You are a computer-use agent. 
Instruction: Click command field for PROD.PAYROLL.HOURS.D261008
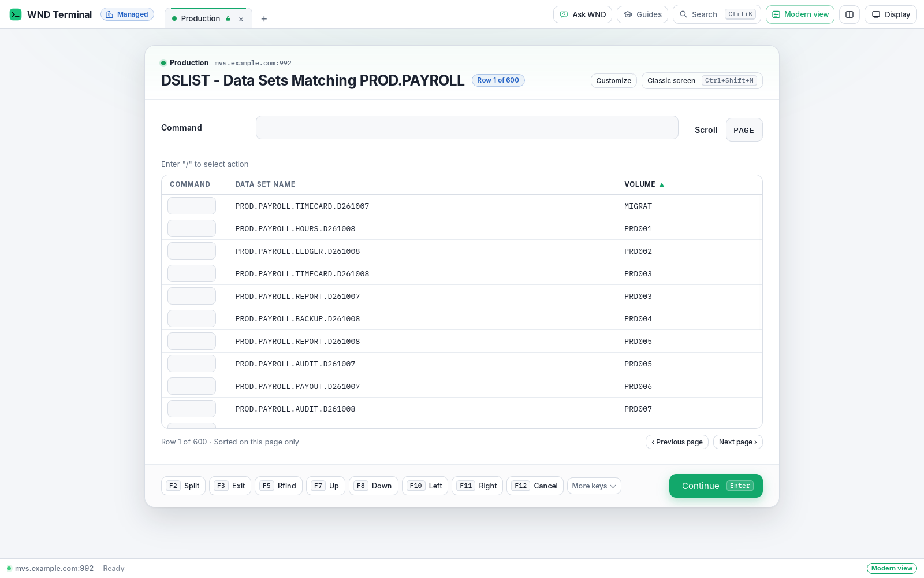click(x=192, y=228)
